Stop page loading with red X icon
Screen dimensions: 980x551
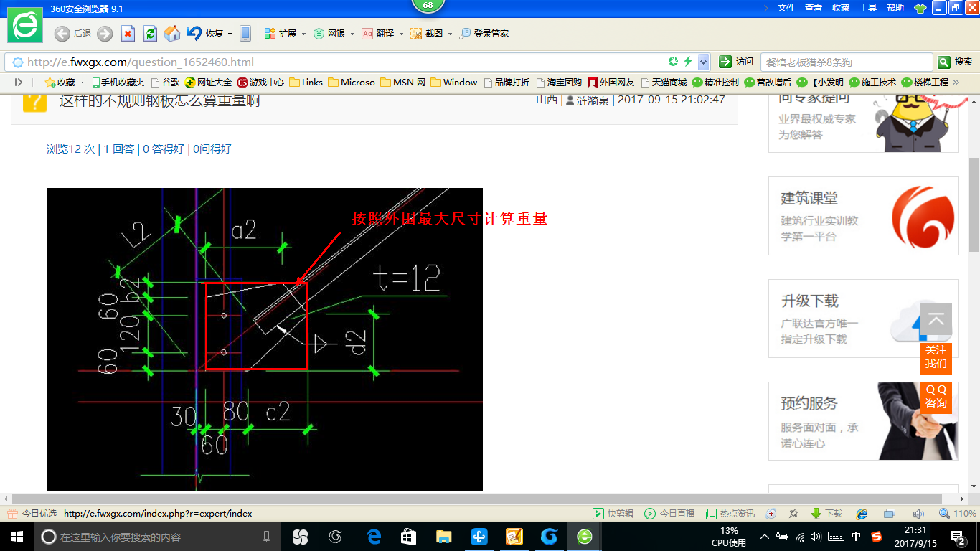point(128,34)
